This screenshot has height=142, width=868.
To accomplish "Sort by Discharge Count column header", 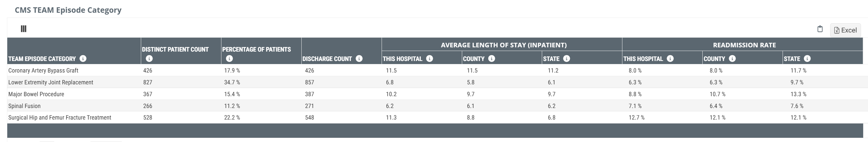I will (x=327, y=59).
